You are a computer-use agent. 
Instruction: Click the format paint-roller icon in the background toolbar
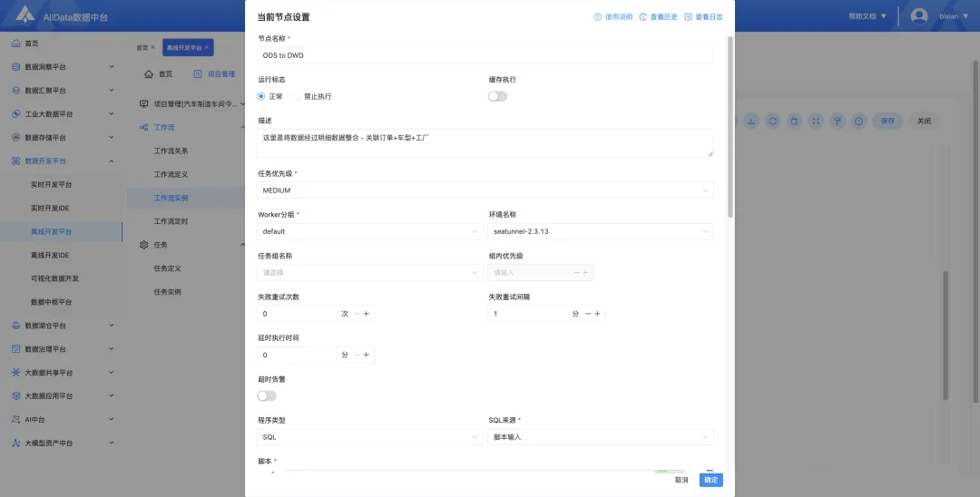838,122
